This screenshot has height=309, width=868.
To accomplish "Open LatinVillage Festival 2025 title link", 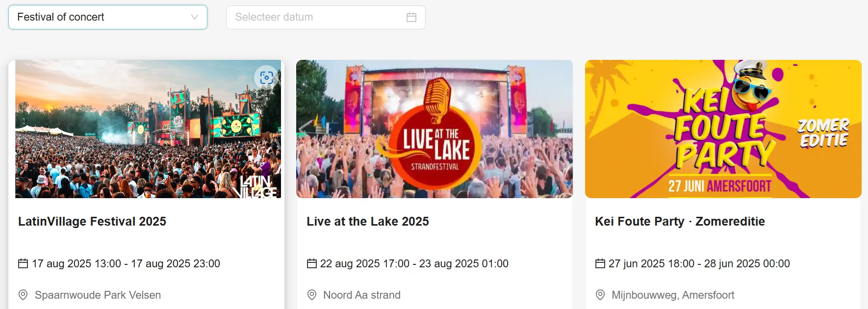I will (92, 221).
